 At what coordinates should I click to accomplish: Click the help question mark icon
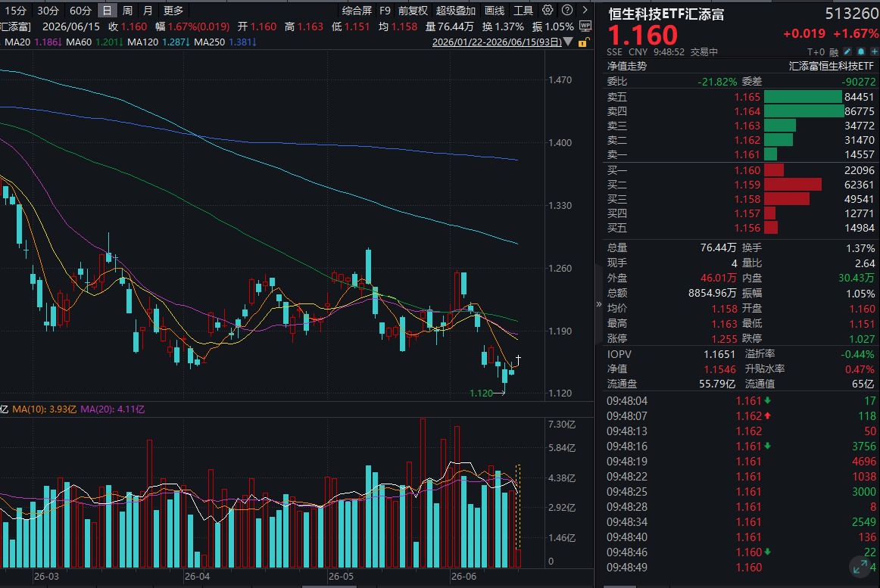pyautogui.click(x=567, y=10)
